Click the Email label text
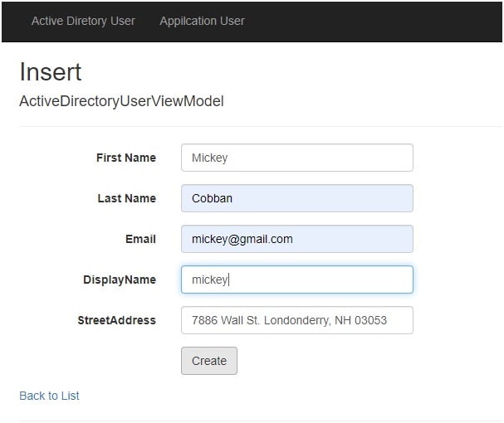Image resolution: width=504 pixels, height=423 pixels. point(140,239)
